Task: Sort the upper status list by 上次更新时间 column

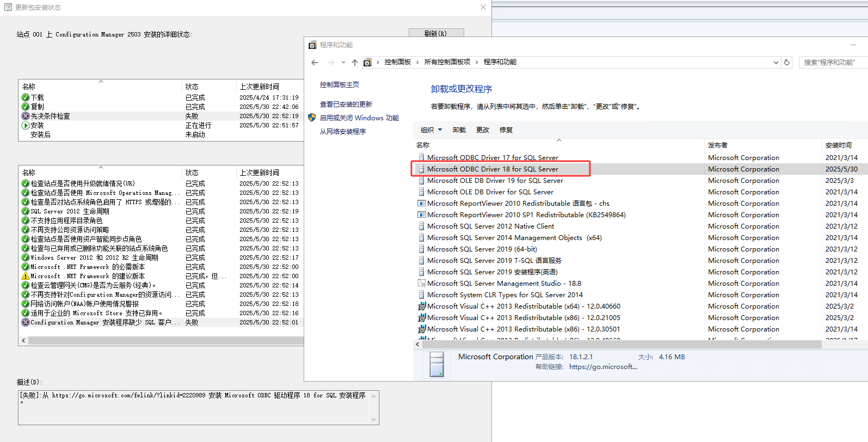Action: 270,87
